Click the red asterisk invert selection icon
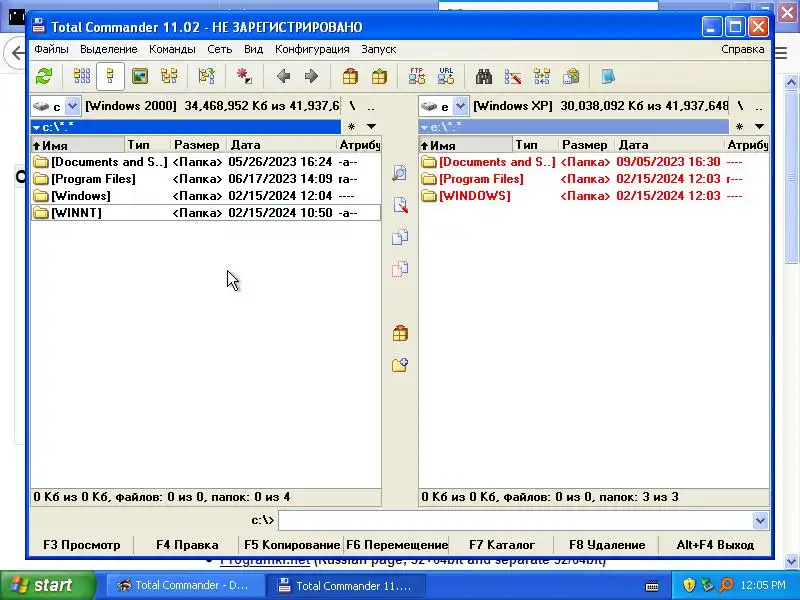 coord(244,77)
